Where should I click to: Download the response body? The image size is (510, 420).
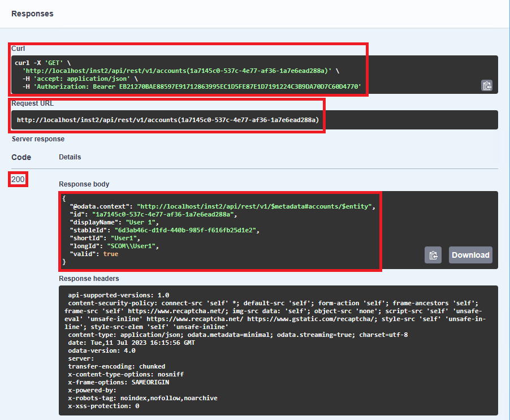[x=470, y=255]
